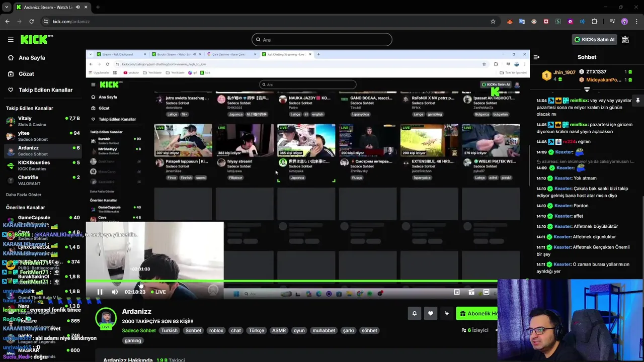Open Chetrifle channel in sidebar
The image size is (644, 362).
(x=42, y=180)
